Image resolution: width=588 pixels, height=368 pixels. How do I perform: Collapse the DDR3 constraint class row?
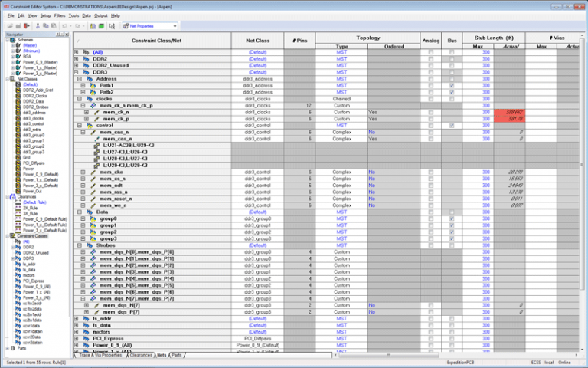76,72
